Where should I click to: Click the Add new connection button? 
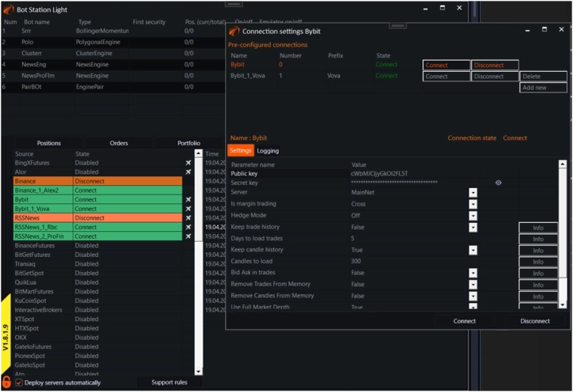click(544, 88)
